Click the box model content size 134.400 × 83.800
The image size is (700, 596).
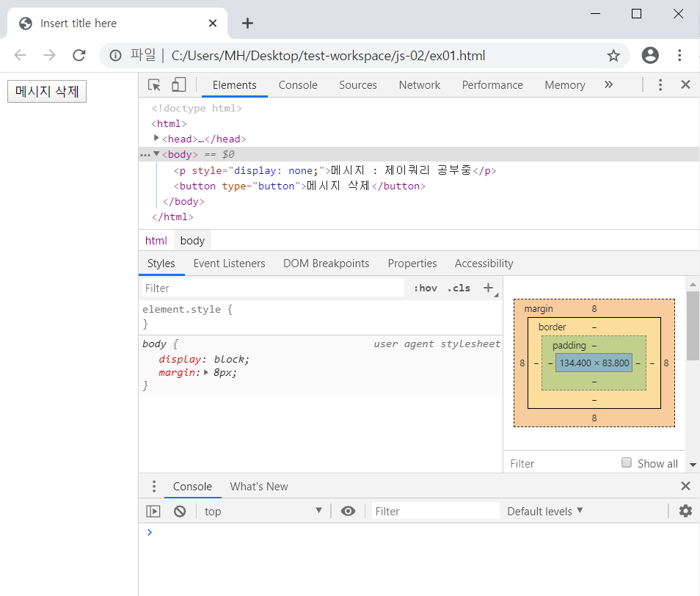(x=594, y=363)
